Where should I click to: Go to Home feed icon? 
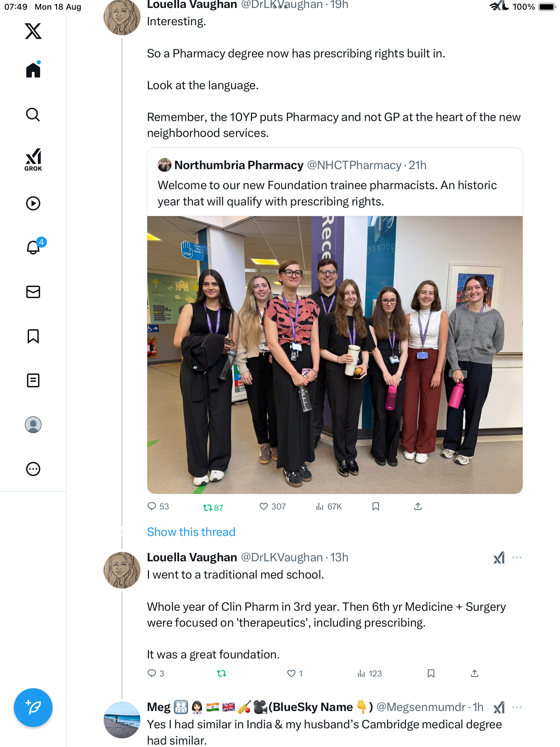[33, 70]
